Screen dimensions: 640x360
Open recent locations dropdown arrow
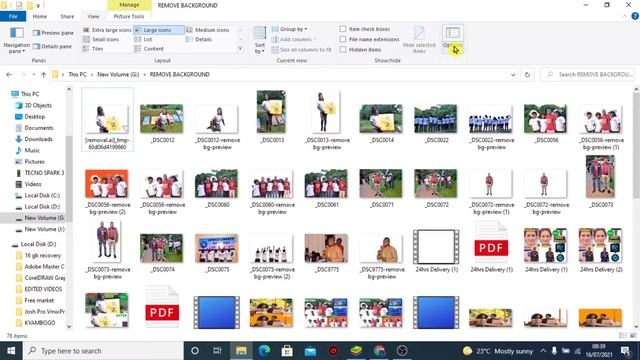(x=33, y=74)
